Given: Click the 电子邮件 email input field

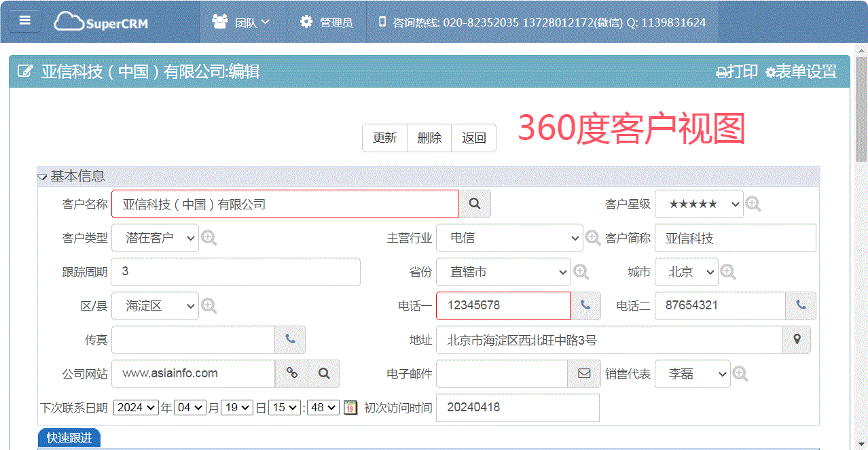Looking at the screenshot, I should point(502,373).
